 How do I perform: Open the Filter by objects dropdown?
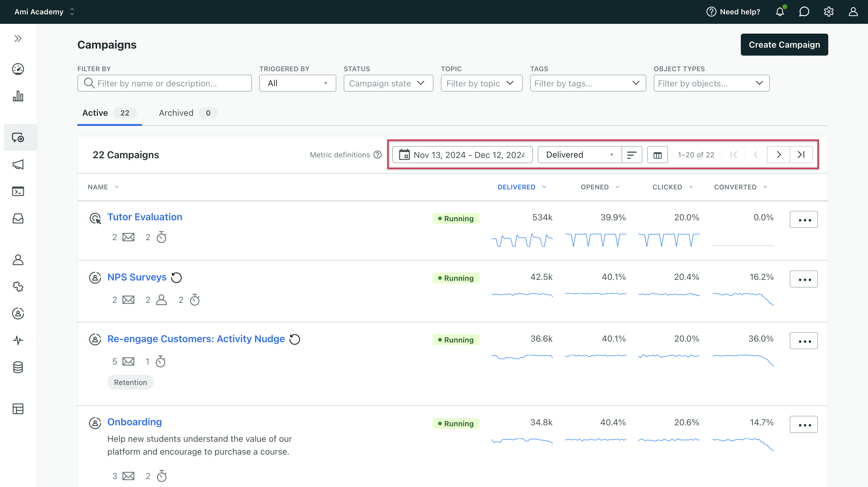(x=711, y=83)
